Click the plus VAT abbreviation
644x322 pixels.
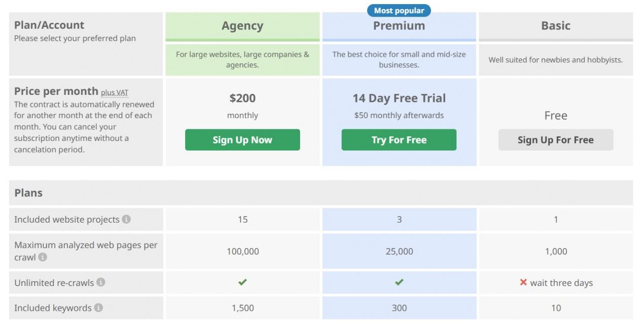(115, 93)
